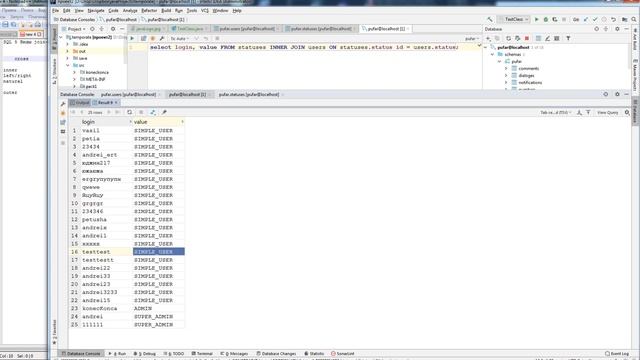This screenshot has width=640, height=360.
Task: Collapse the schemas node
Action: tap(493, 54)
